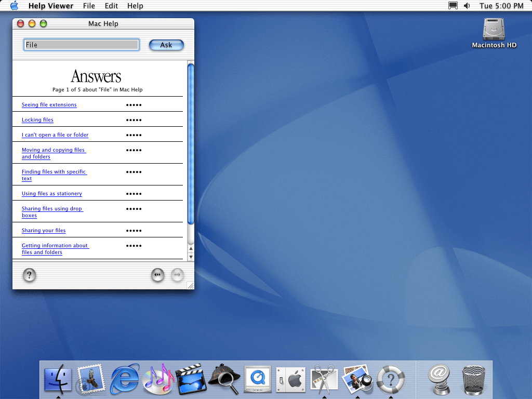Click the Ask button
This screenshot has height=399, width=532.
point(166,45)
